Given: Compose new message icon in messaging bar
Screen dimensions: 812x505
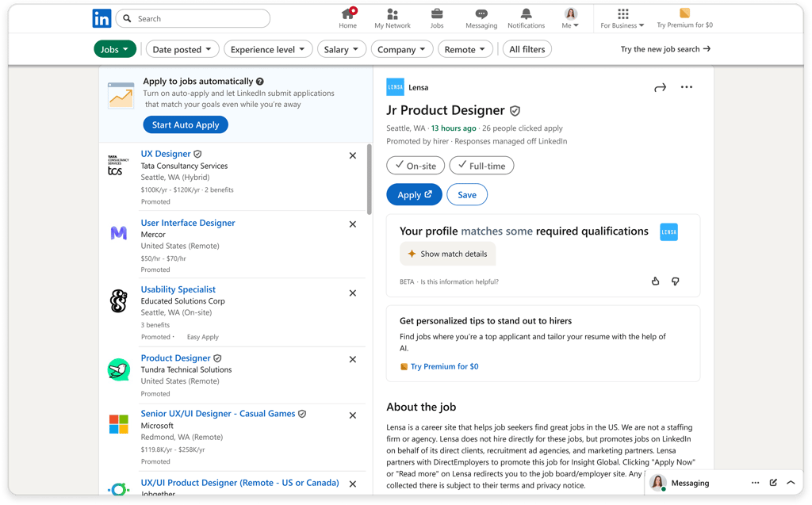Looking at the screenshot, I should [x=773, y=483].
